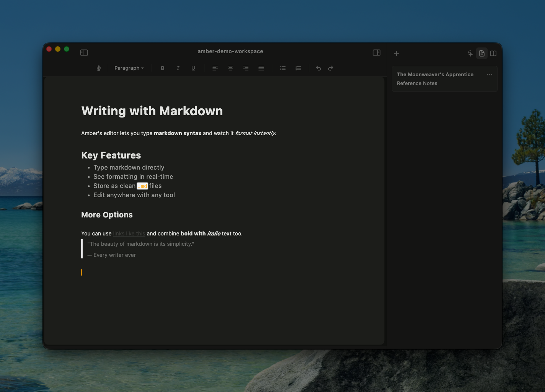Undo the last edit
The width and height of the screenshot is (545, 392).
(x=318, y=68)
